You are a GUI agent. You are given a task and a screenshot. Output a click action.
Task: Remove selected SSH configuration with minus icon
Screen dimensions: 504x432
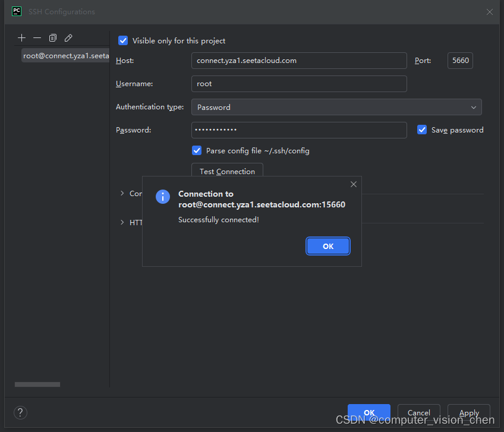(37, 38)
